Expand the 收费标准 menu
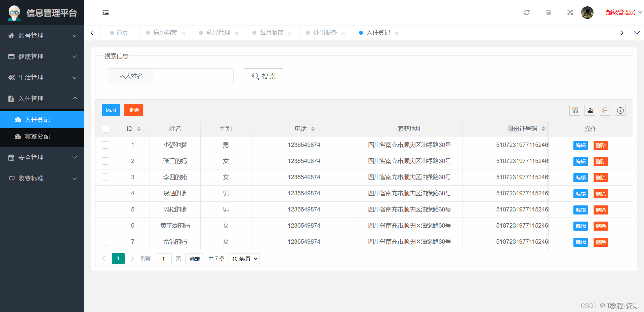 (x=42, y=178)
